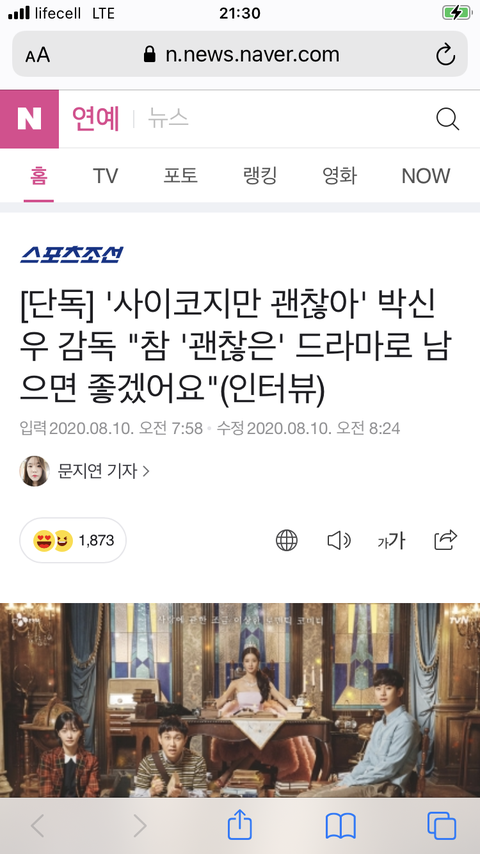Switch to the TV tab
Viewport: 480px width, 854px height.
105,176
